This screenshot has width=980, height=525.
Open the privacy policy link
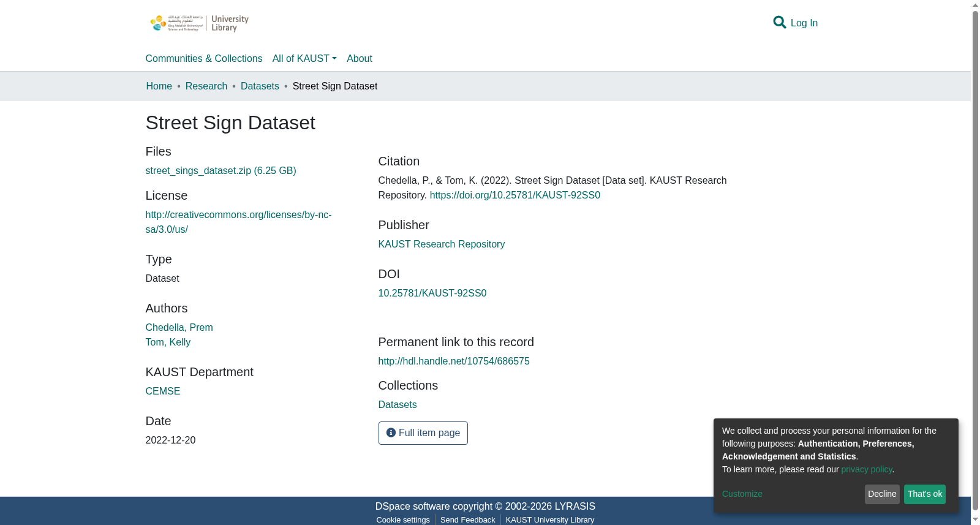pos(867,469)
